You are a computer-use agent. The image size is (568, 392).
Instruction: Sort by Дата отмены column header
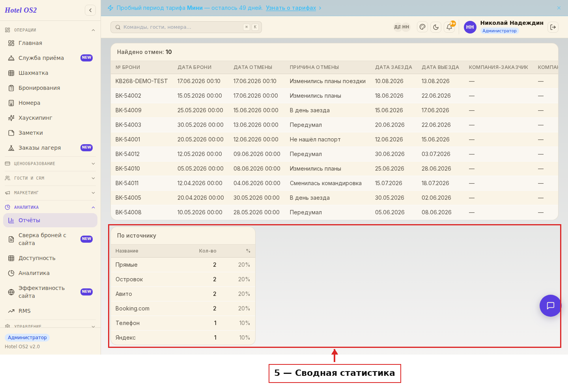tap(253, 67)
